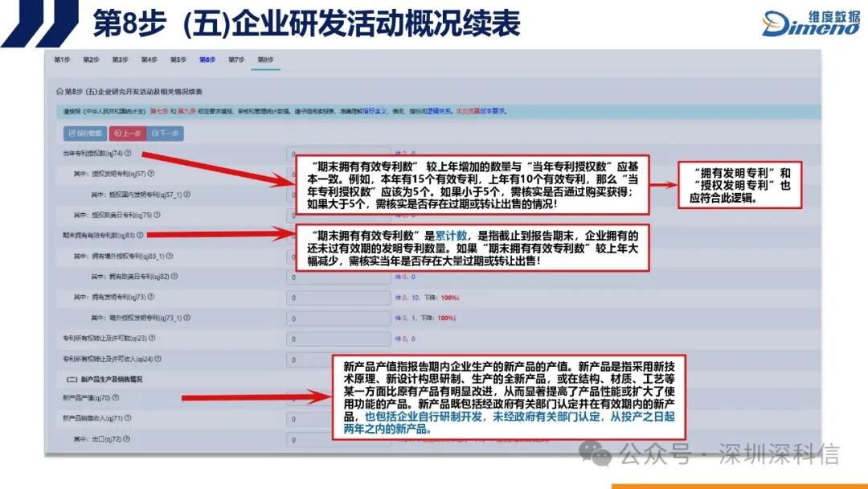The height and width of the screenshot is (489, 868).
Task: Focus the 拥有欧美日专利(qj82) input field
Action: click(x=339, y=277)
